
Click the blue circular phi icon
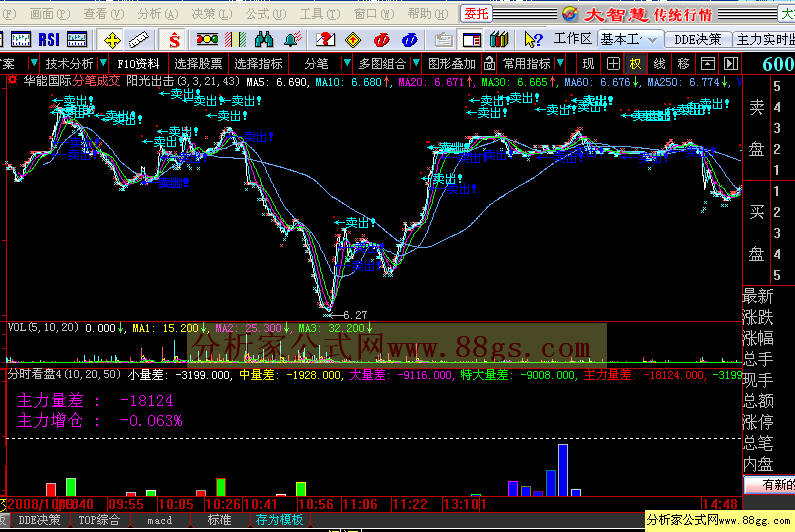[410, 40]
